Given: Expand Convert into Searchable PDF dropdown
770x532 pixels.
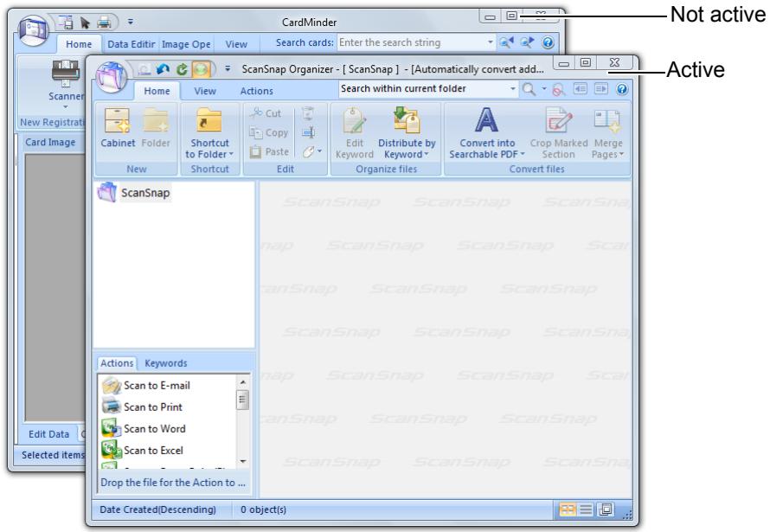Looking at the screenshot, I should click(x=523, y=155).
